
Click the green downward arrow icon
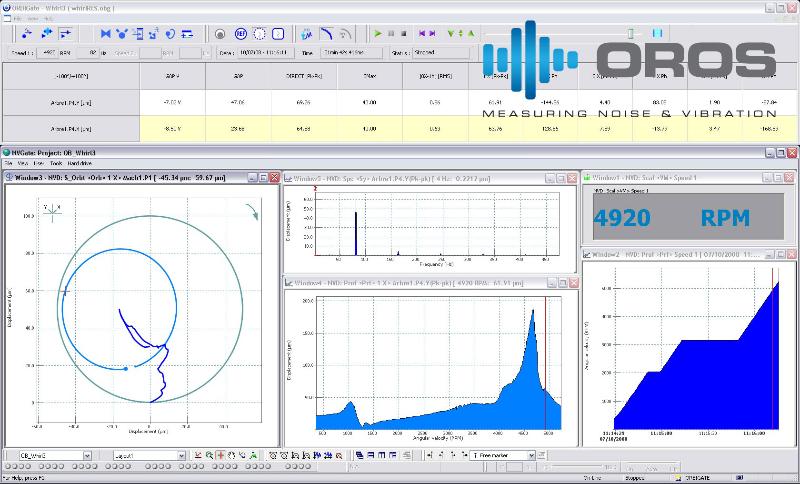[451, 34]
